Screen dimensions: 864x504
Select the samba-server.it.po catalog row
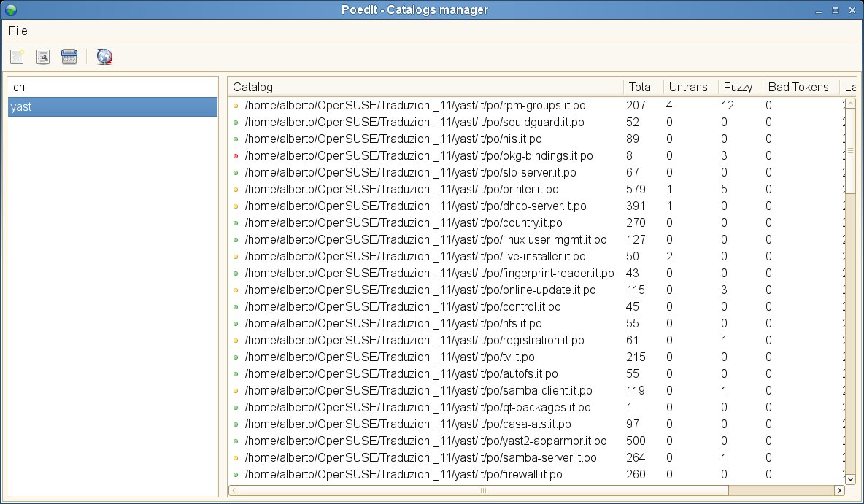pos(420,458)
